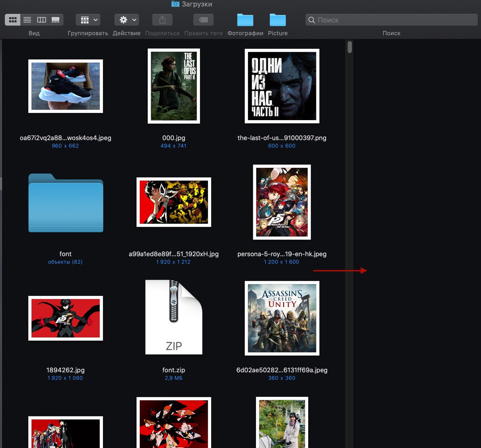
Task: Click the 1 920 x 1 080 dimensions text
Action: click(x=65, y=378)
